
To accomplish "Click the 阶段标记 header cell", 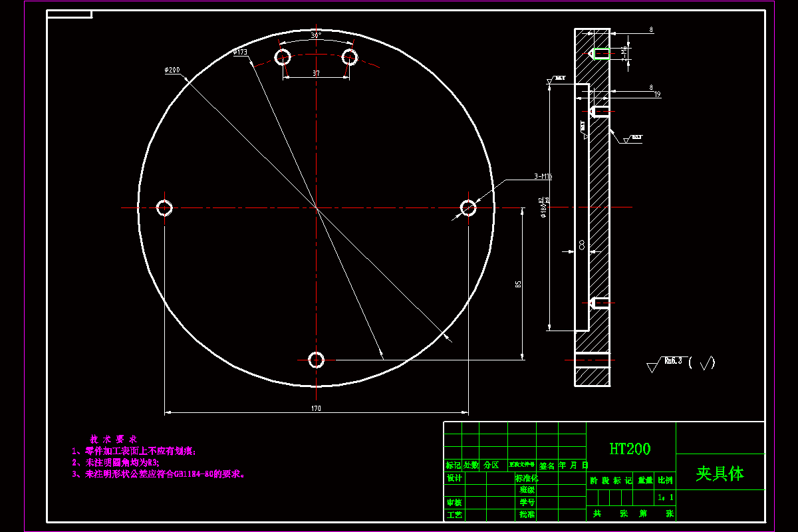I will [x=610, y=479].
